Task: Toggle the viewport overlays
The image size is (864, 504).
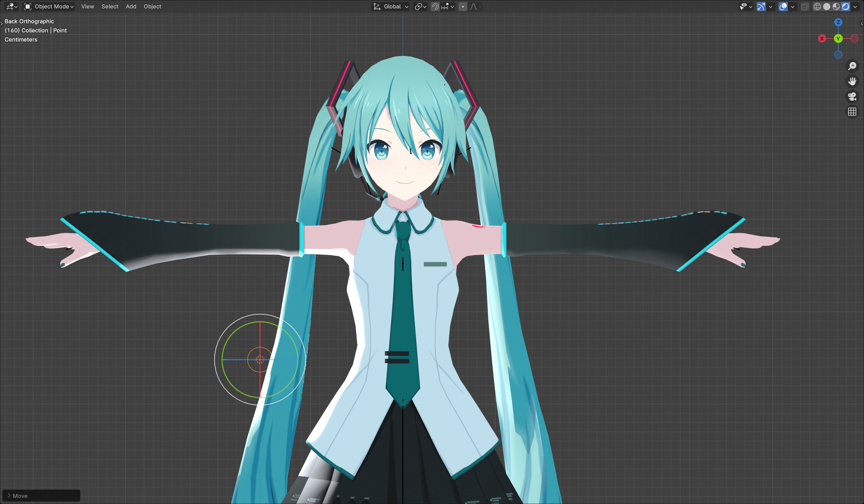Action: (783, 6)
